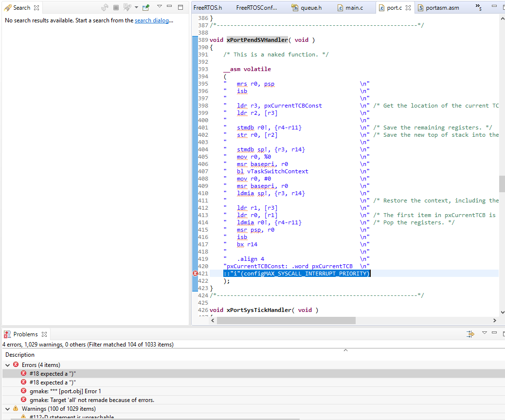505x420 pixels.
Task: Click the editor scroll down arrow
Action: [x=502, y=312]
